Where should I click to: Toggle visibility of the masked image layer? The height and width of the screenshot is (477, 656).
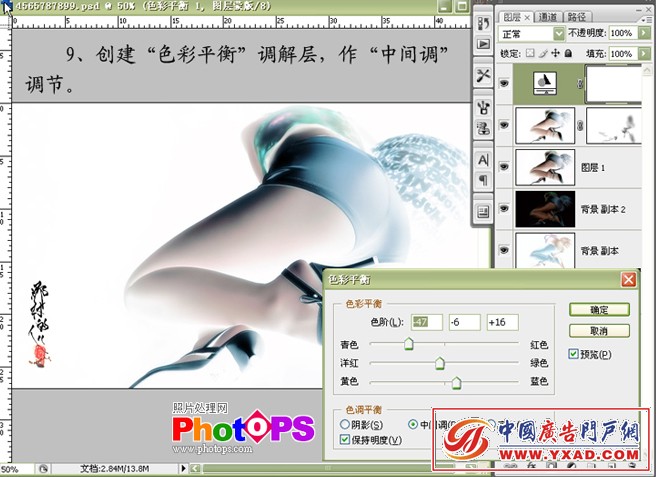(x=504, y=125)
